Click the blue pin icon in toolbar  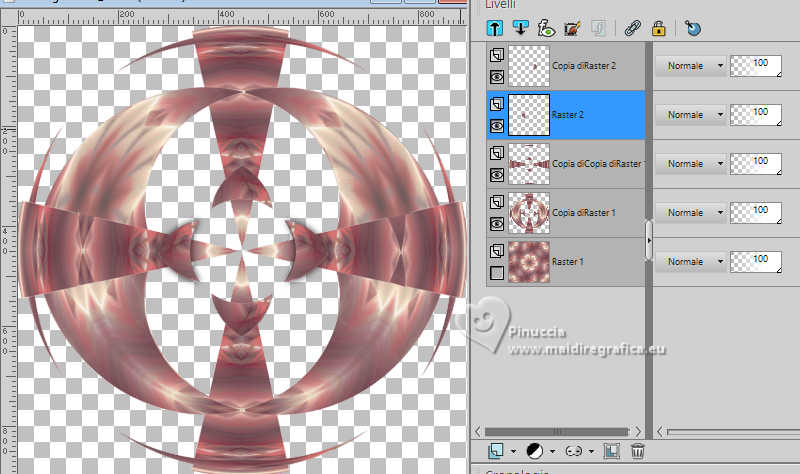[693, 28]
